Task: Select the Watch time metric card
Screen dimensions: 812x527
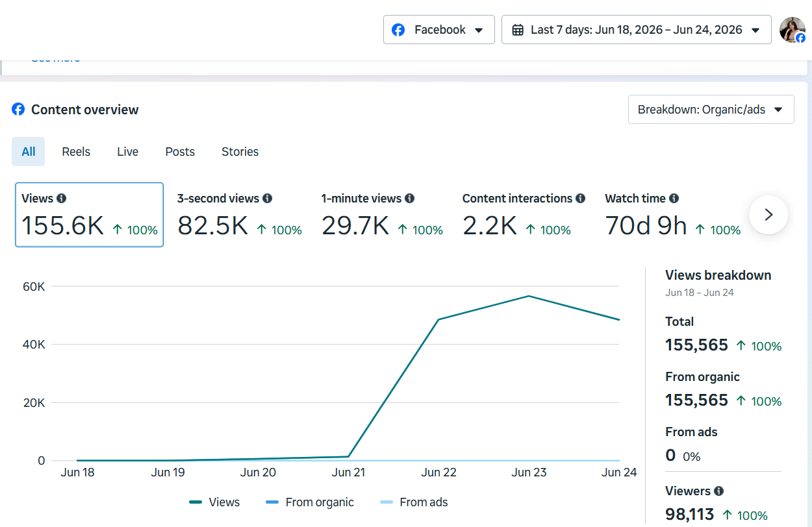Action: point(672,215)
